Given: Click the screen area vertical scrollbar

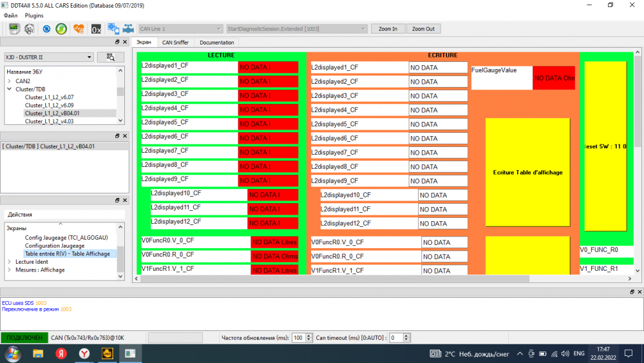Looking at the screenshot, I should [x=638, y=101].
